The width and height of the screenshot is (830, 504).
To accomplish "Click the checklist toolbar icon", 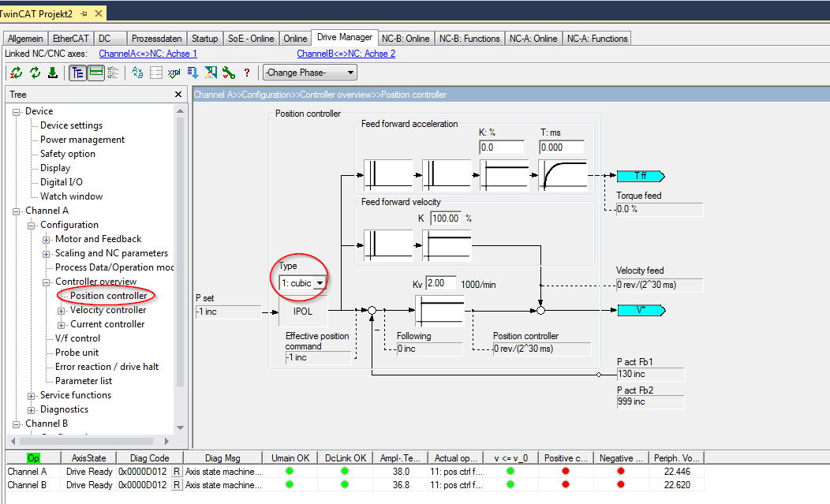I will point(113,73).
